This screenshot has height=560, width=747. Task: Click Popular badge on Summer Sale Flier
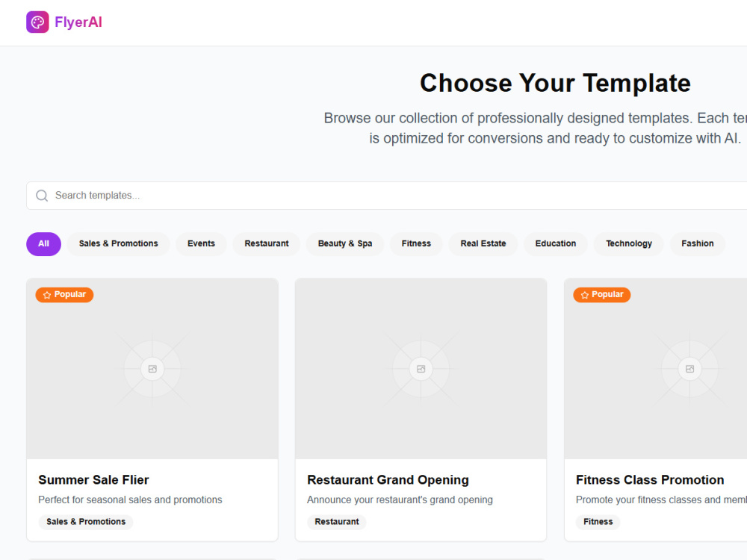coord(64,295)
